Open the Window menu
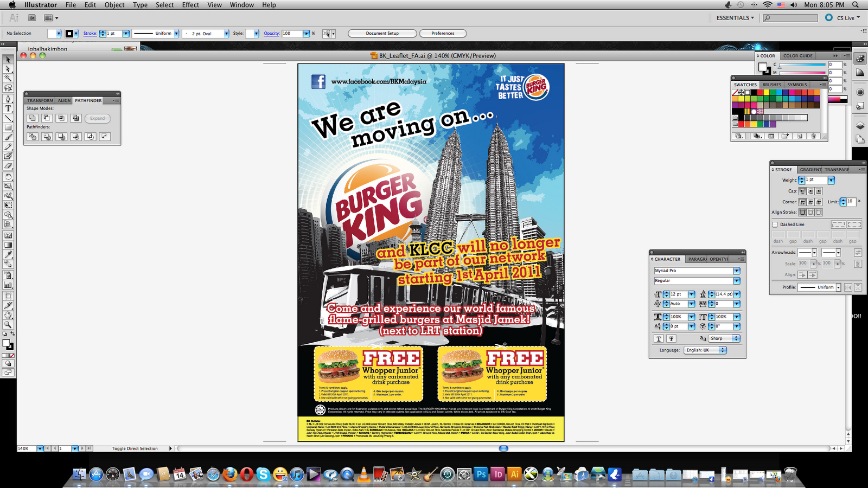868x488 pixels. [242, 5]
